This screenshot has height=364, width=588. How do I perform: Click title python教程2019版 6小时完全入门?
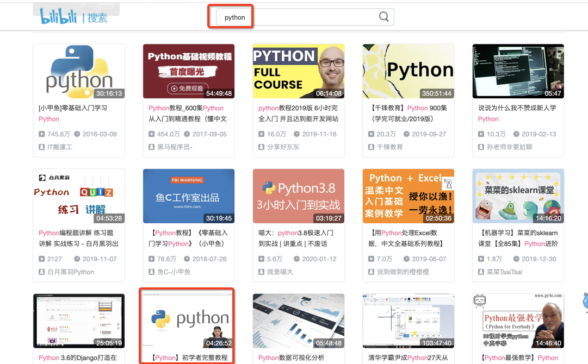coord(298,114)
